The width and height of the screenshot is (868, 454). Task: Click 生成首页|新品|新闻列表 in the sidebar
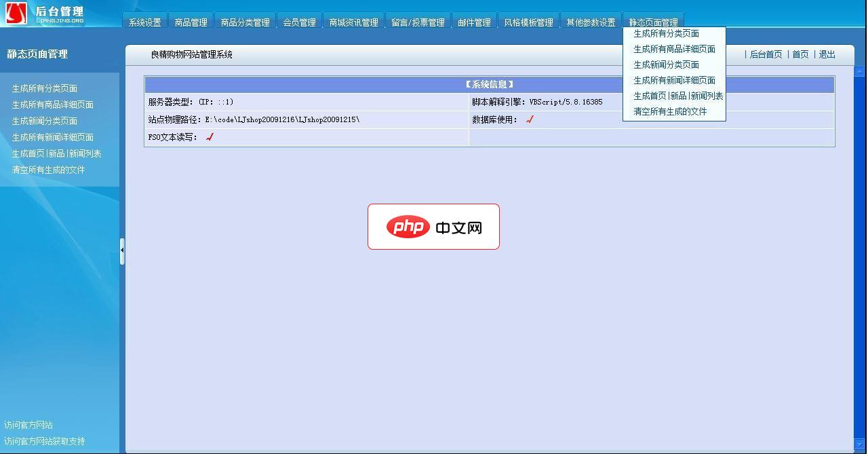(x=56, y=153)
